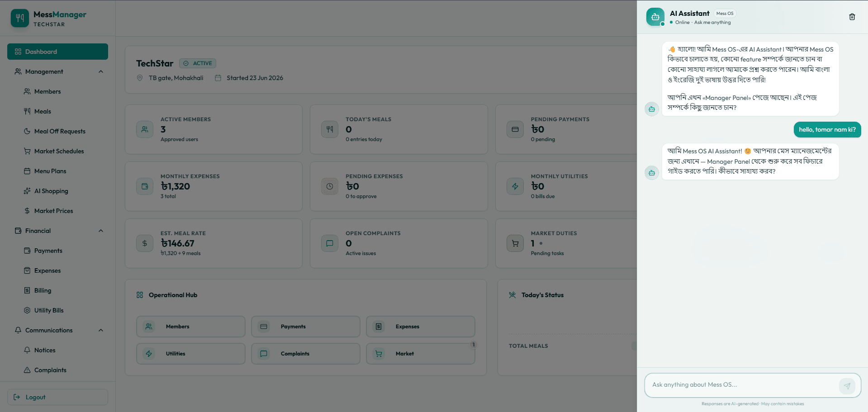Open the Payments hub shortcut button
The width and height of the screenshot is (868, 412).
pyautogui.click(x=306, y=327)
